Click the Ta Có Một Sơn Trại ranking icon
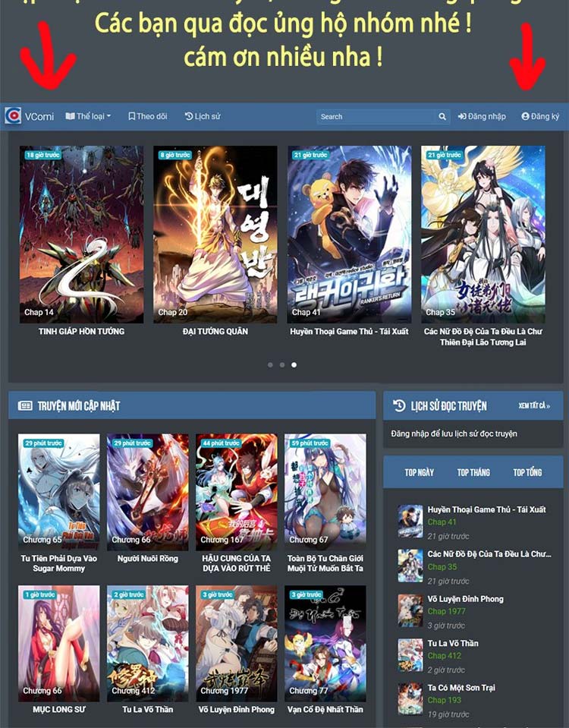Image resolution: width=569 pixels, height=728 pixels. [x=410, y=698]
